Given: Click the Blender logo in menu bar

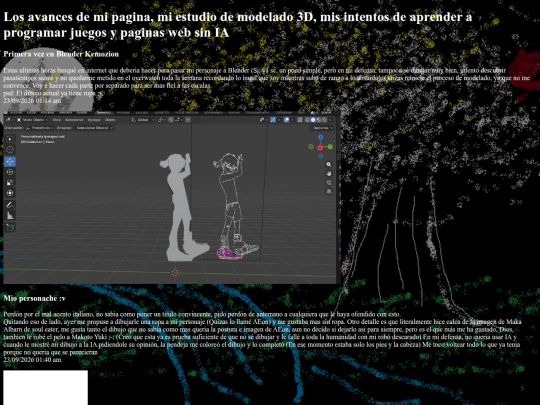Looking at the screenshot, I should (6, 112).
